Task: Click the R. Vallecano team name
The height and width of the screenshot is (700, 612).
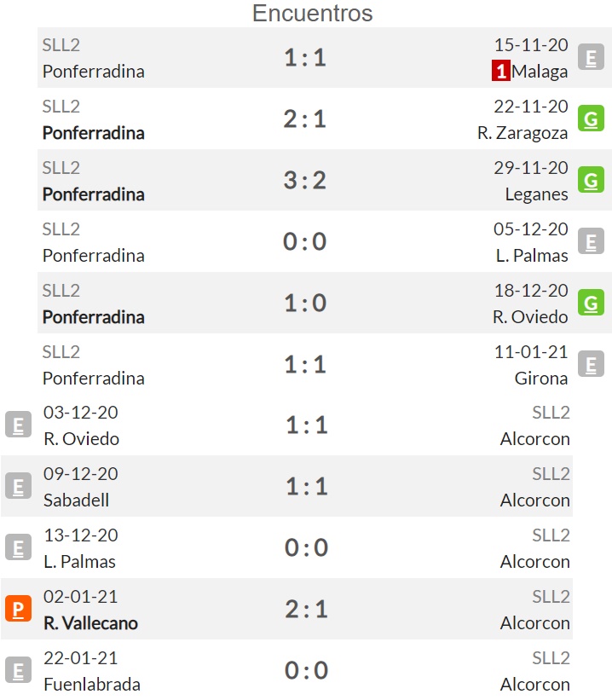Action: point(90,623)
